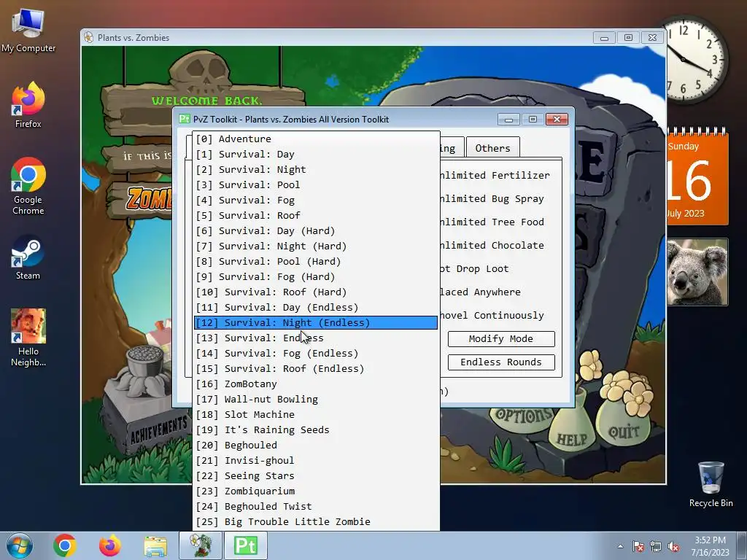Click the Modify Mode button
Viewport: 747px width, 560px height.
(501, 338)
